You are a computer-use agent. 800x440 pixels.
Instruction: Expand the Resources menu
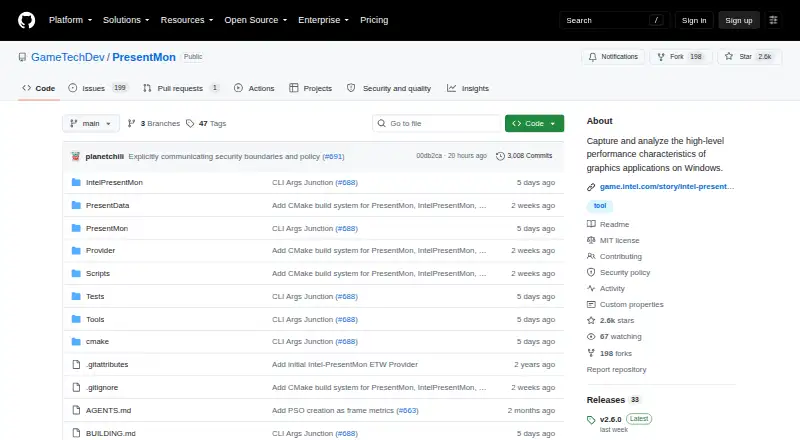187,20
